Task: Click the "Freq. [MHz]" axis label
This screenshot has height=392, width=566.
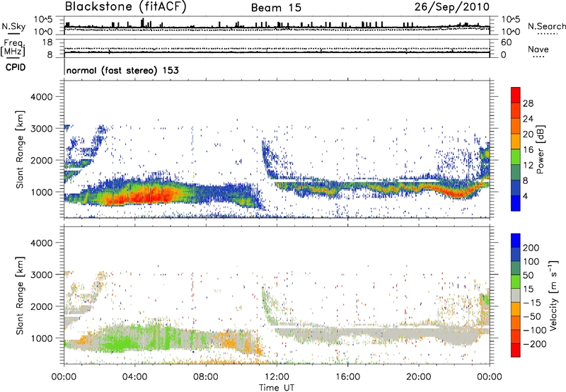Action: coord(13,48)
